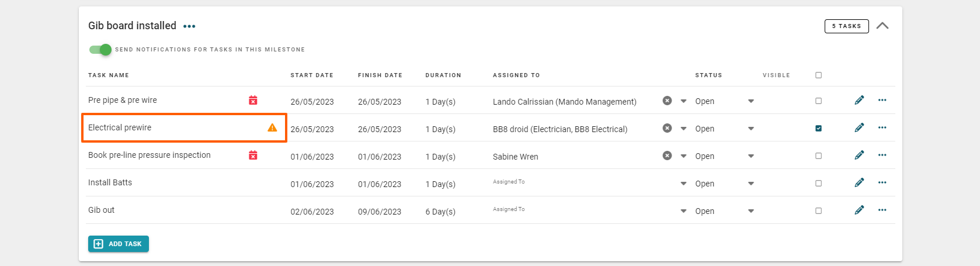Viewport: 980px width, 266px height.
Task: Clear the assignee Lando Calrissian
Action: (667, 101)
